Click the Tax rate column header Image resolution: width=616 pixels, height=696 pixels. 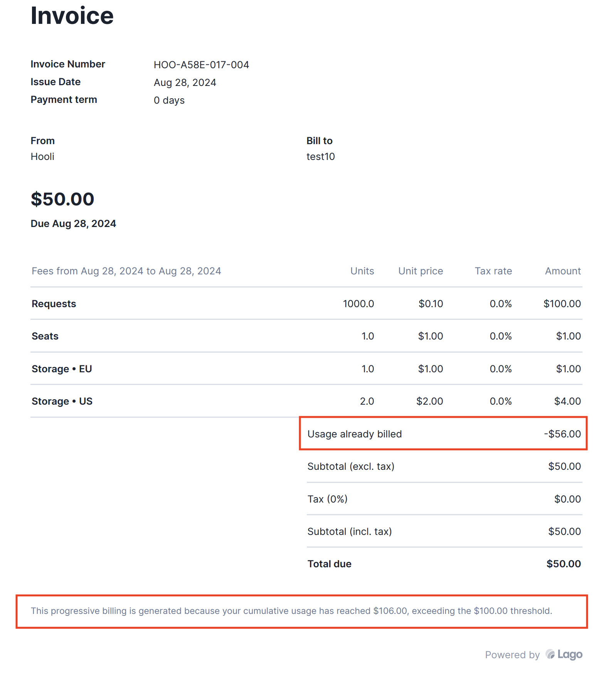[x=493, y=271]
